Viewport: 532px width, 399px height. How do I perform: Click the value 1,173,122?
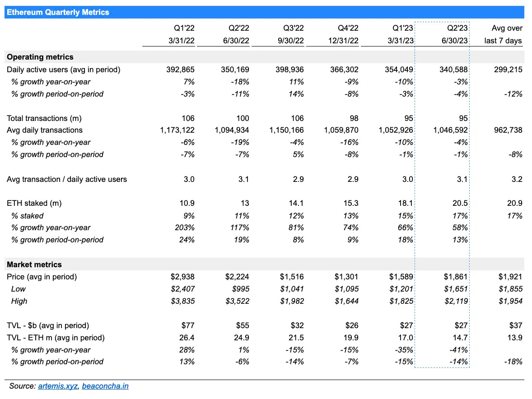click(x=177, y=130)
